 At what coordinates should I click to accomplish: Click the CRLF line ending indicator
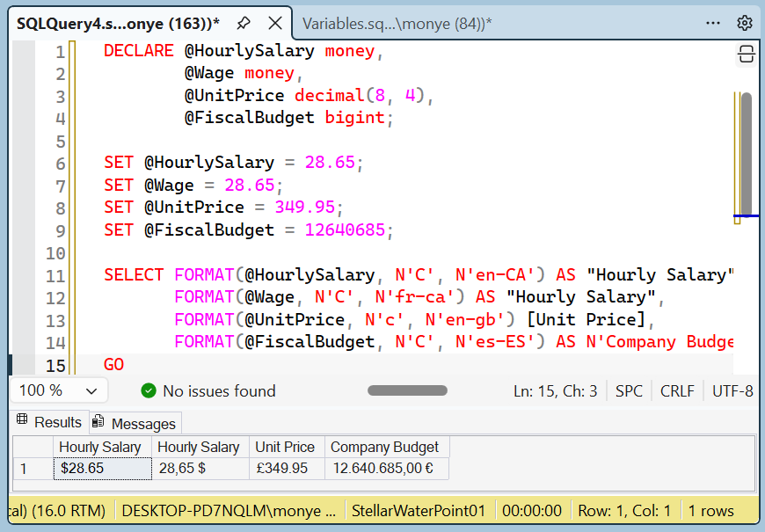[x=677, y=391]
